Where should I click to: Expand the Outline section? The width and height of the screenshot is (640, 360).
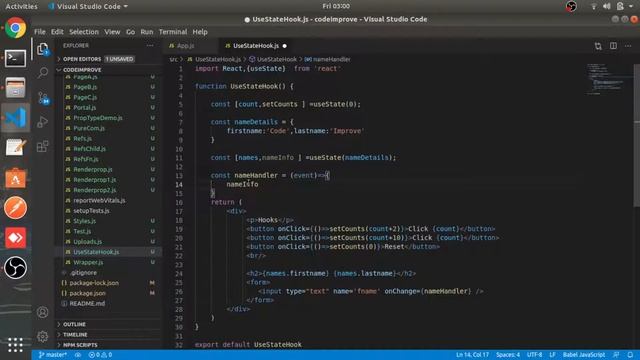click(74, 324)
